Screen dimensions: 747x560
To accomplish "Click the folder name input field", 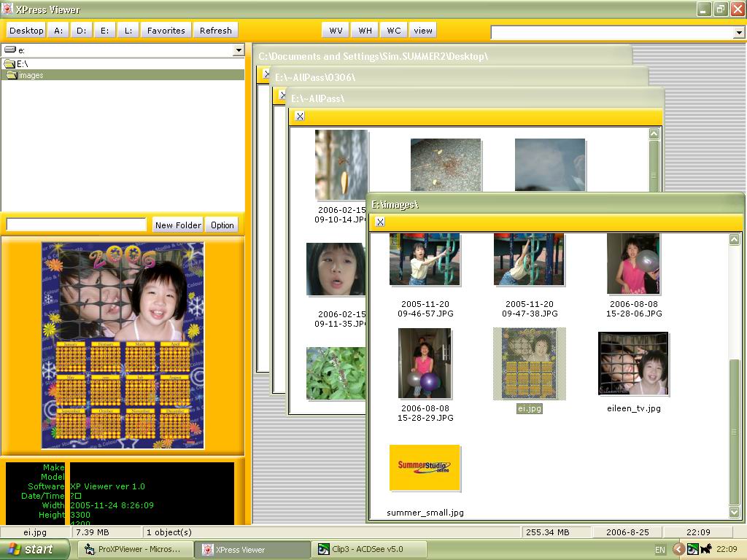I will coord(77,225).
